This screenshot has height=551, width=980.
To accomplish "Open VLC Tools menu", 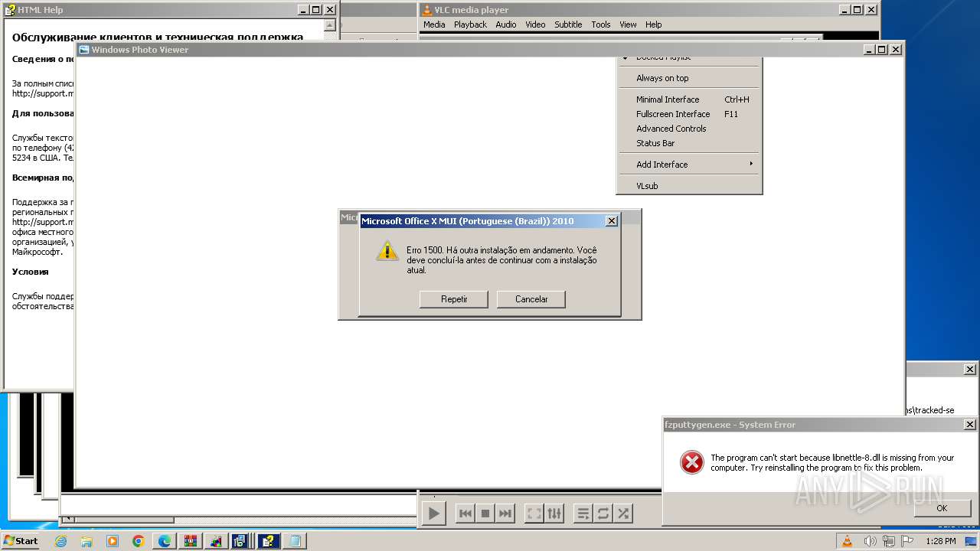I will (601, 24).
